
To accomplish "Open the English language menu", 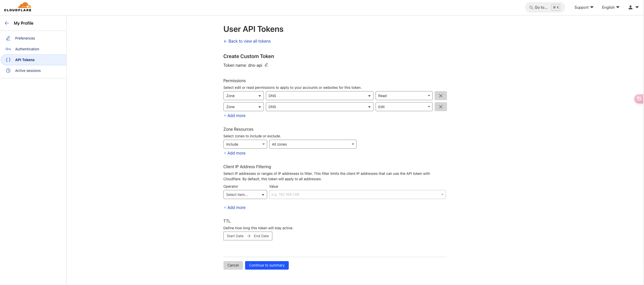I will (610, 7).
